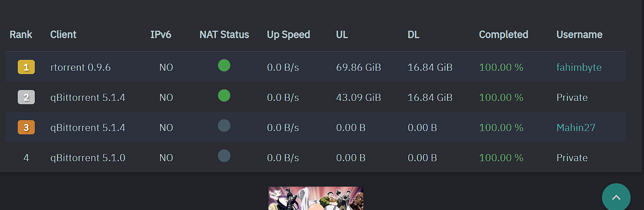
Task: Click gray NAT status dot in Mahin27 row
Action: tap(224, 126)
